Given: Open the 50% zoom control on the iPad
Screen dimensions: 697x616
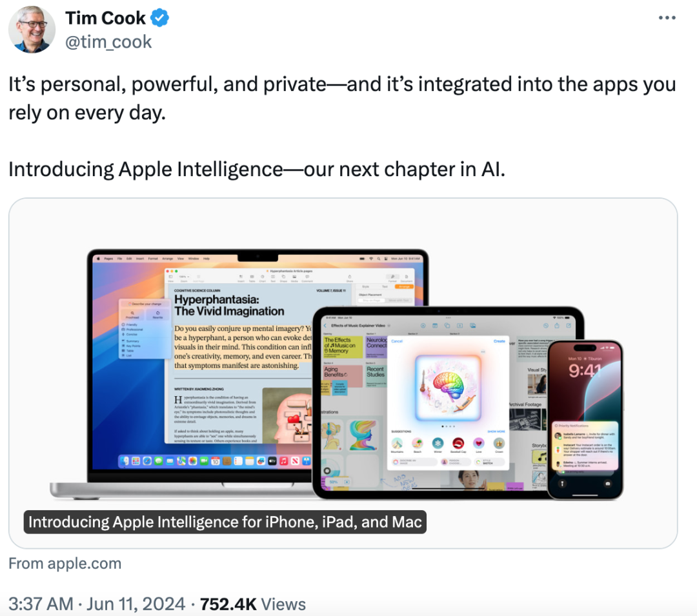Looking at the screenshot, I should tap(334, 481).
